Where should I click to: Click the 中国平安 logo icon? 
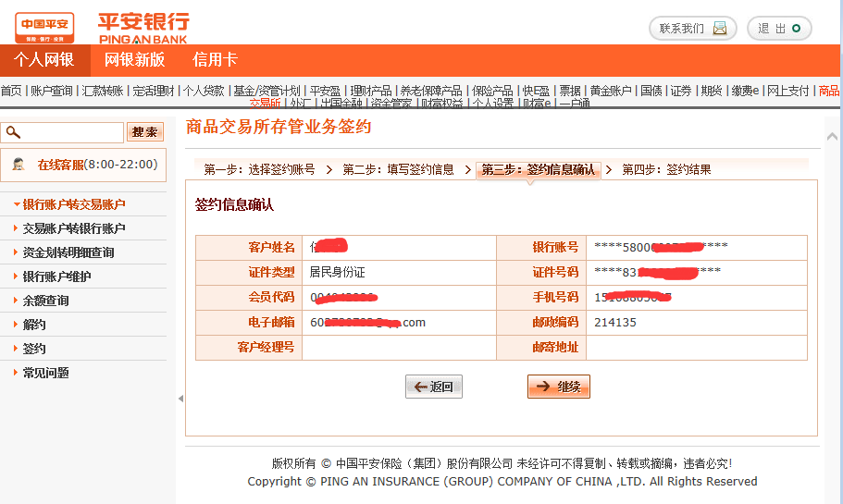[x=44, y=28]
